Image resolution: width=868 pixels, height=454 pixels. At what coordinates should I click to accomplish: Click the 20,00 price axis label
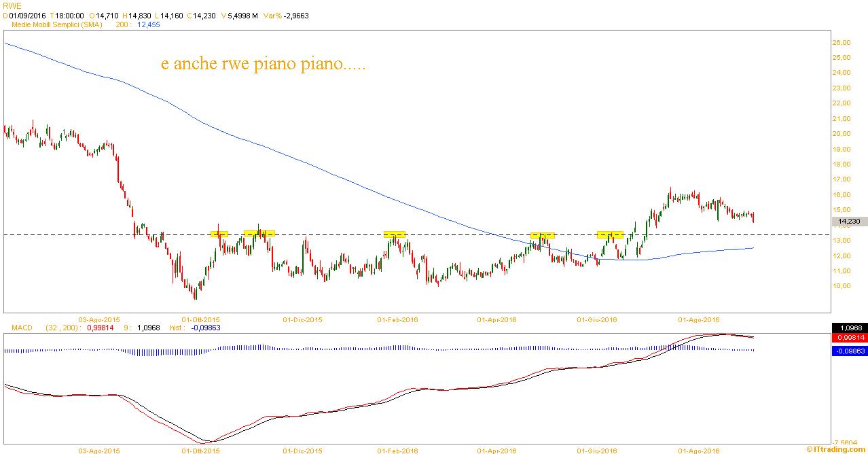pos(842,134)
